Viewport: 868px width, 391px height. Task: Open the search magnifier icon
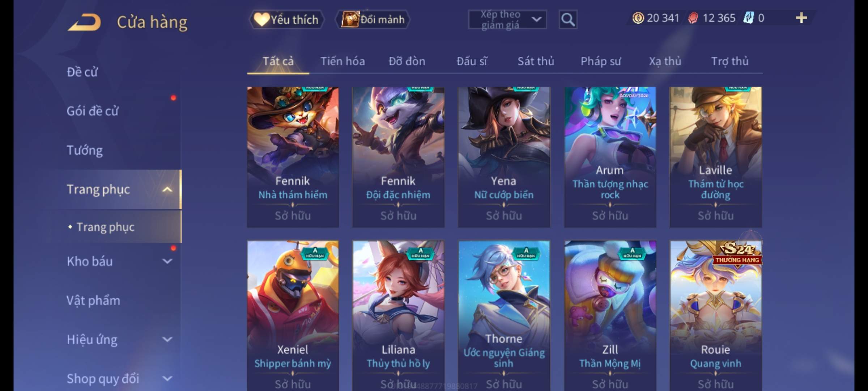coord(568,20)
